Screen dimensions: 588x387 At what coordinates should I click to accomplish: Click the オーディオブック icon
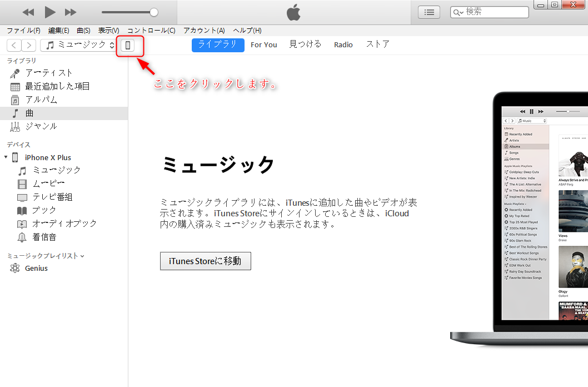tap(22, 224)
